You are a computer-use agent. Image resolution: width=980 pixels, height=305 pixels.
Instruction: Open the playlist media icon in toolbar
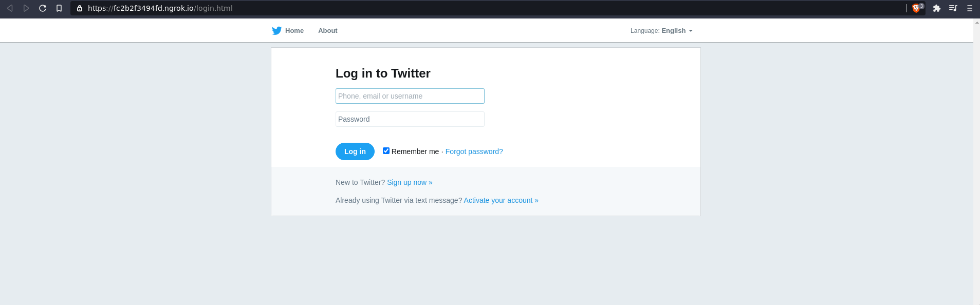[953, 8]
